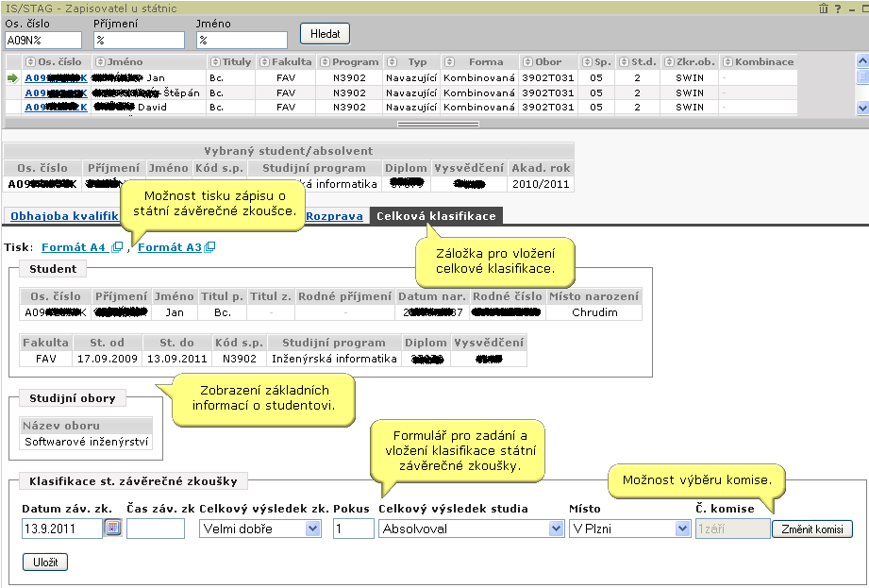Sort the list by Forma column icon
Image resolution: width=869 pixels, height=588 pixels.
[450, 62]
